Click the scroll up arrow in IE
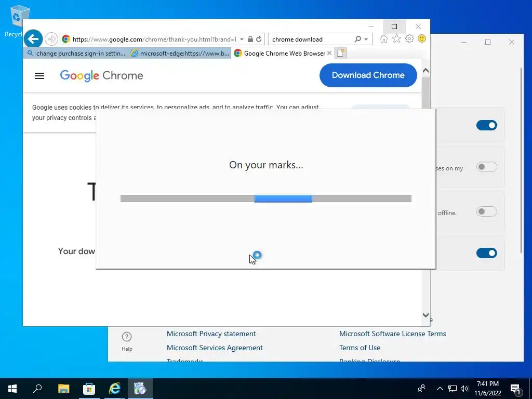Viewport: 532px width, 399px height. 425,71
